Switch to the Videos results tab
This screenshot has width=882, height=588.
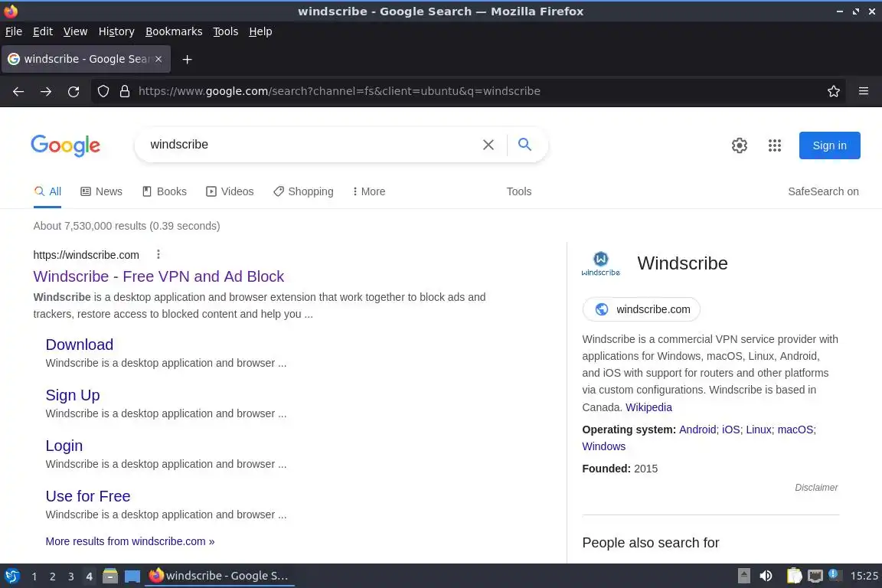point(230,191)
